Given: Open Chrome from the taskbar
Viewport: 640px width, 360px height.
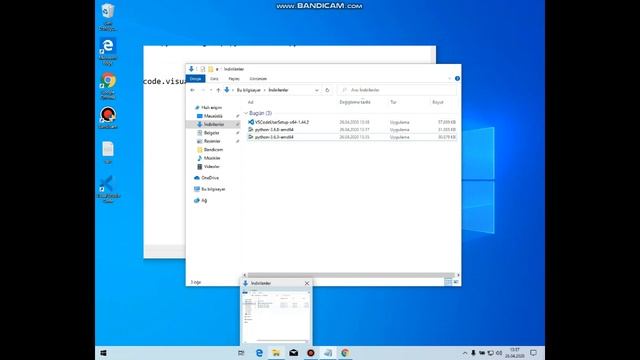Looking at the screenshot, I should (345, 353).
